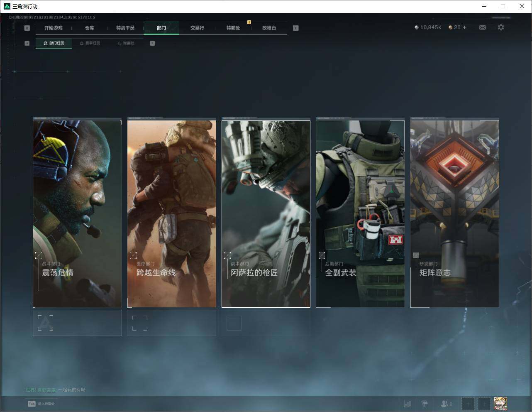Click the plus next to the 20 currency
Viewport: 532px width, 412px height.
point(464,27)
